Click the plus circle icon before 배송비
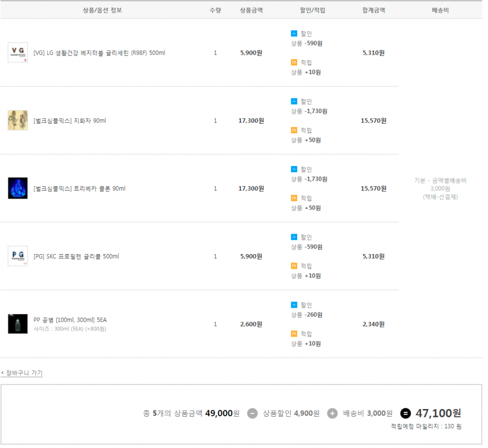The image size is (488, 448). [332, 413]
